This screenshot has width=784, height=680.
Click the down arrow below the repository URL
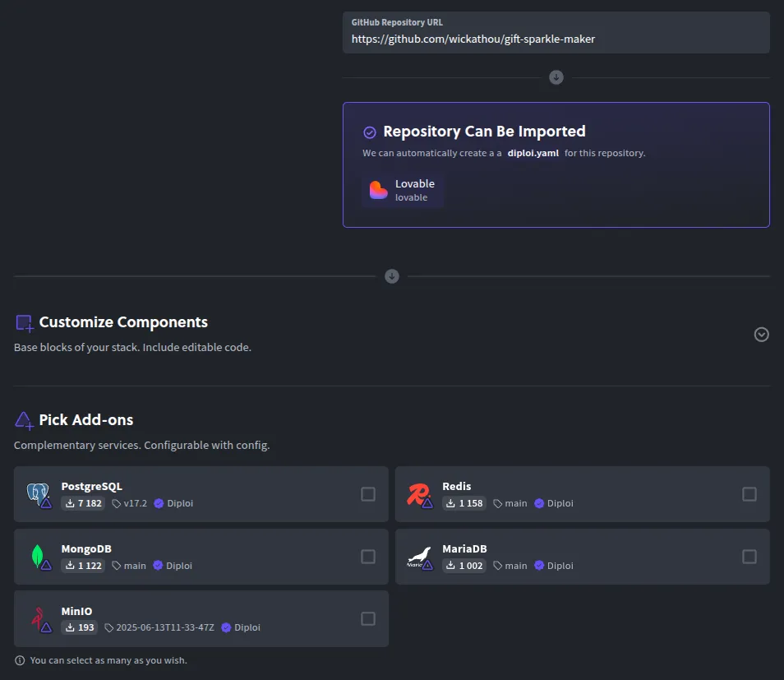pos(556,77)
